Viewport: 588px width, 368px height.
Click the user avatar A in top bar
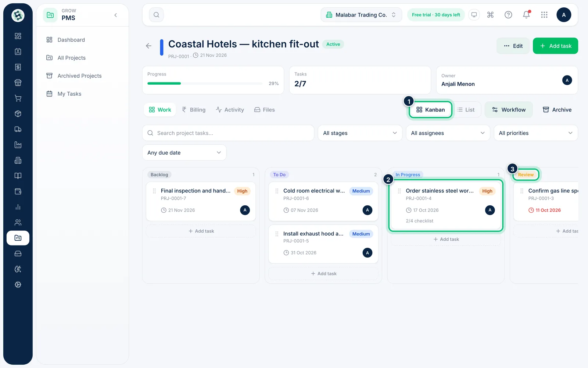point(564,15)
